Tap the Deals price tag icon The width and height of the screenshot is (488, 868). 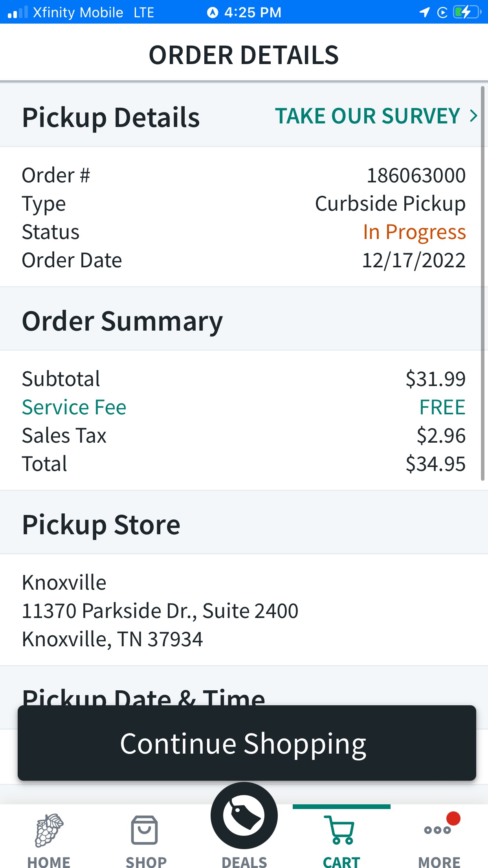244,815
